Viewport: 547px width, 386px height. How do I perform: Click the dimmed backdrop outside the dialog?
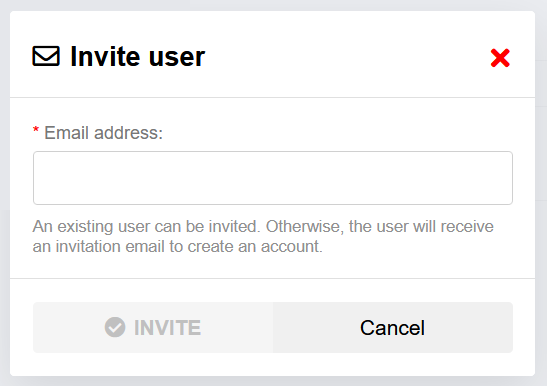(x=541, y=209)
